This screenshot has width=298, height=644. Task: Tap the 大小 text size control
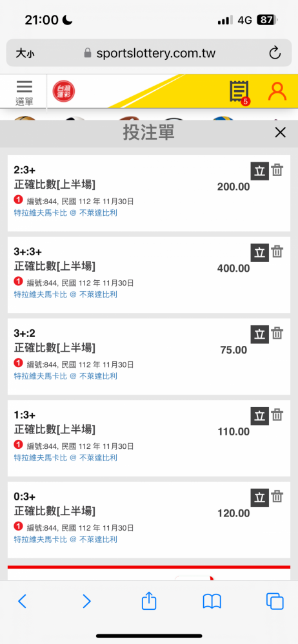(25, 53)
